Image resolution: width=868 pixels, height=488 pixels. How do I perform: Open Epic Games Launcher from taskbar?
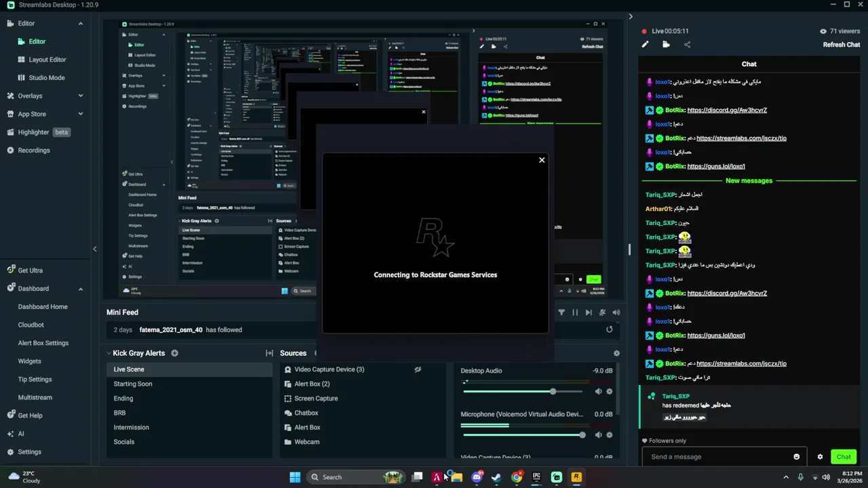[536, 477]
